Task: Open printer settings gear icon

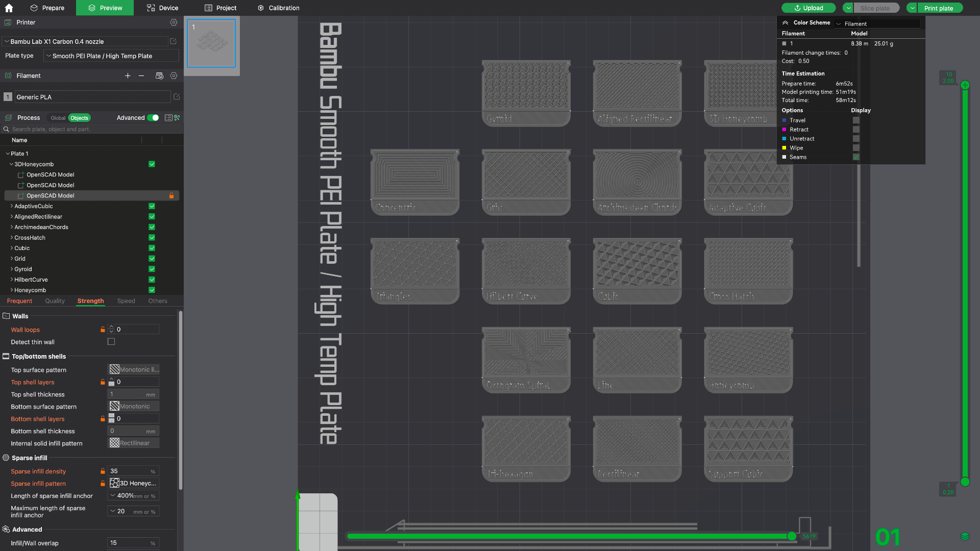Action: [x=174, y=22]
